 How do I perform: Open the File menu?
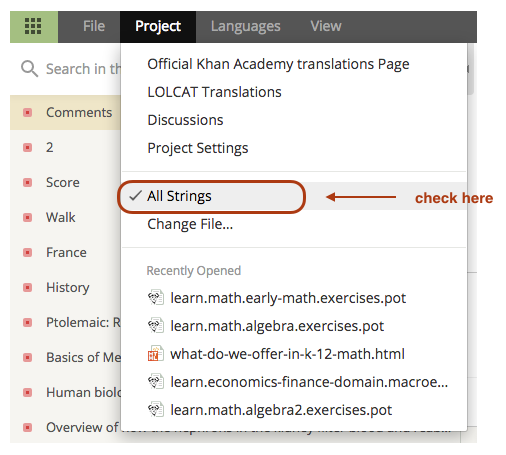[94, 27]
